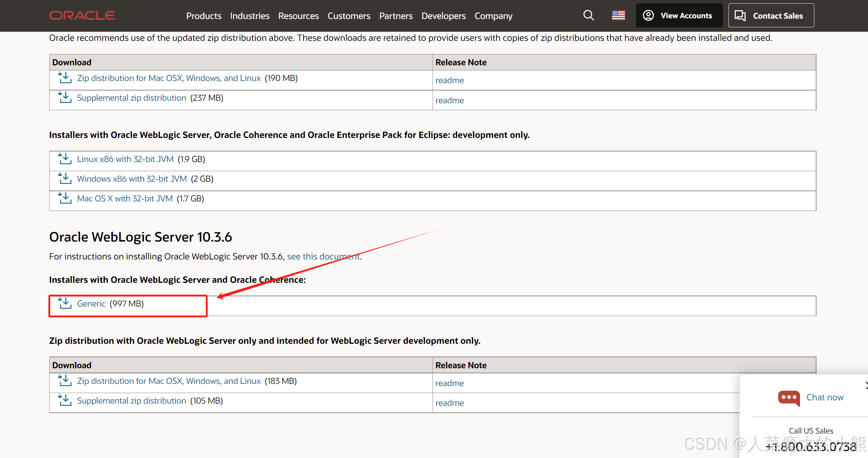Click download icon beside Generic installer
This screenshot has height=458, width=868.
point(65,303)
